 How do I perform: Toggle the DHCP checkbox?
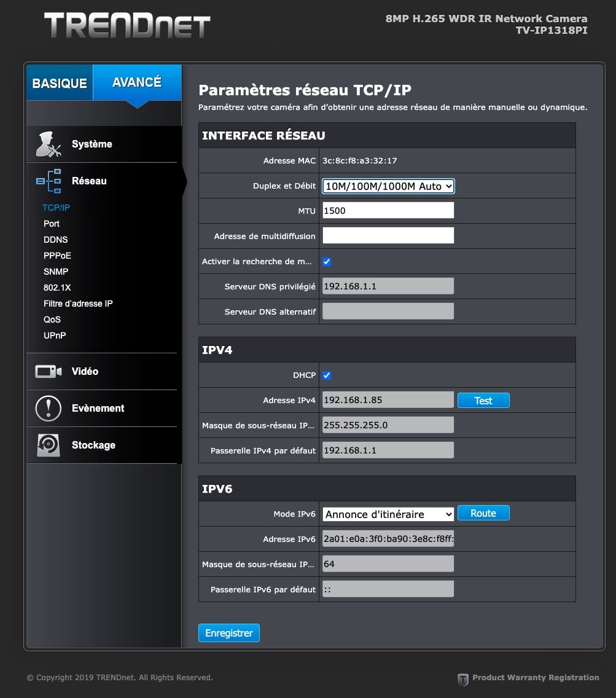click(327, 375)
